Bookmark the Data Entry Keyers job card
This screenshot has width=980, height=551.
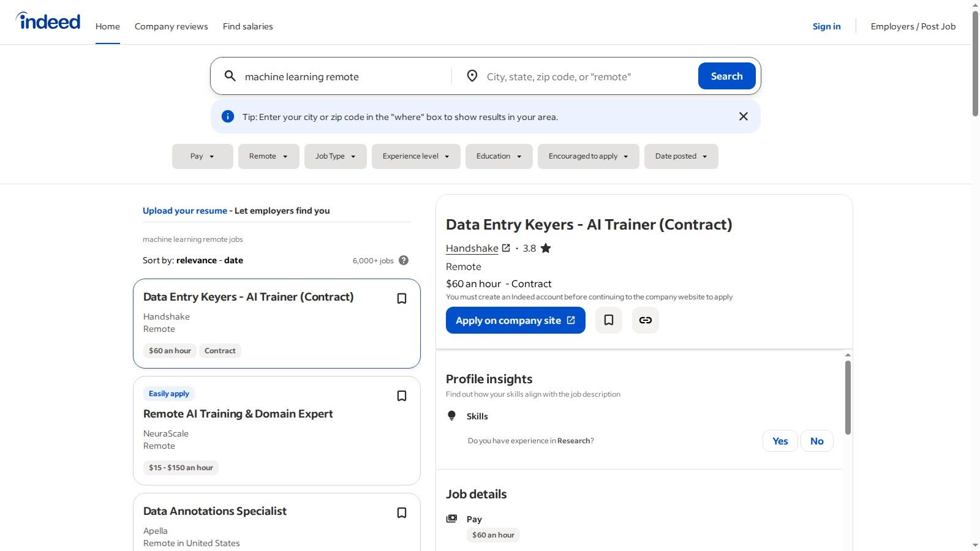[x=402, y=299]
